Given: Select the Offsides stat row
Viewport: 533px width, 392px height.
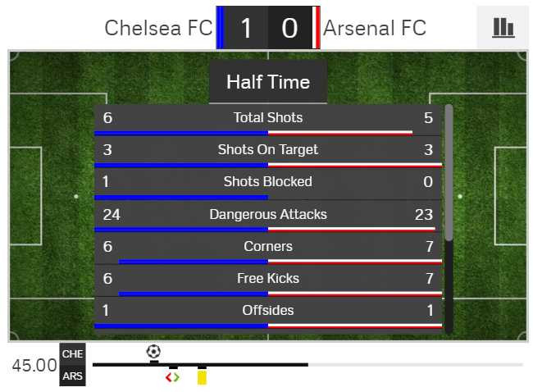Looking at the screenshot, I should (268, 311).
